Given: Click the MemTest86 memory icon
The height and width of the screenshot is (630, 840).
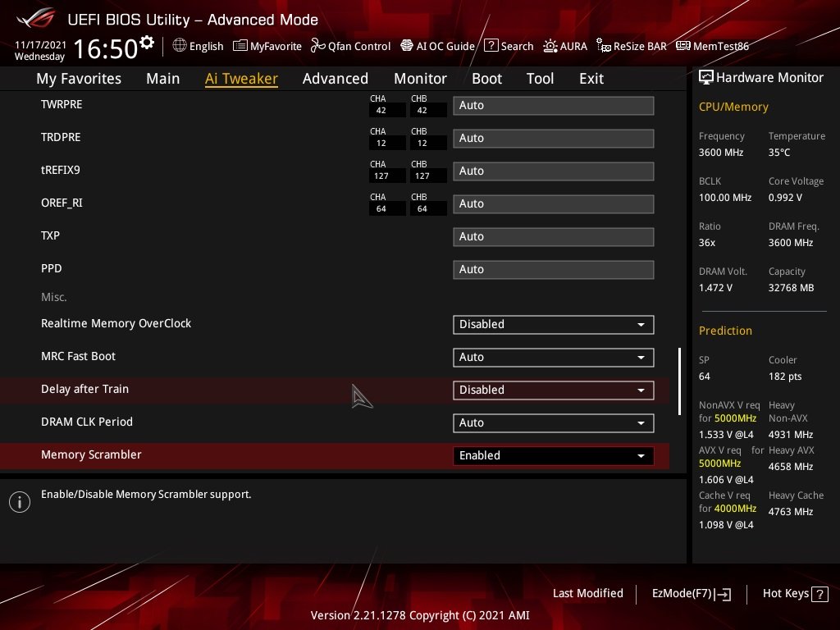Looking at the screenshot, I should coord(683,46).
